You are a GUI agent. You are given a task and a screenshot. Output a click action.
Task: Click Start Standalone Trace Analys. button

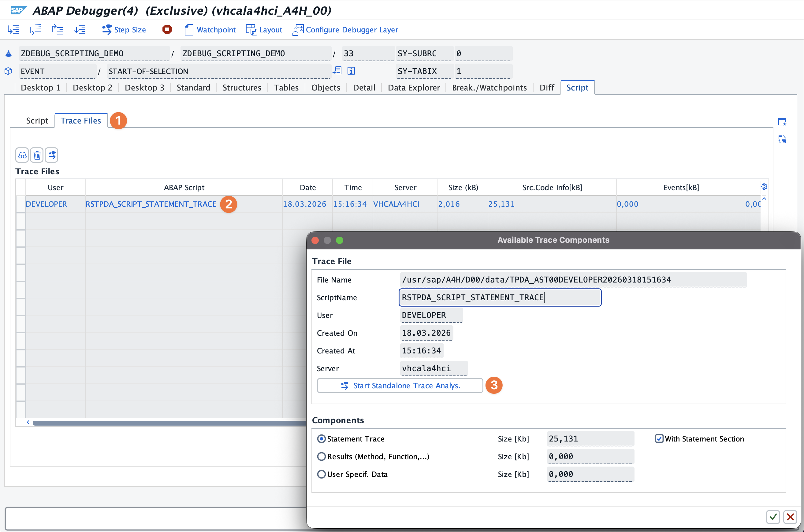(400, 386)
